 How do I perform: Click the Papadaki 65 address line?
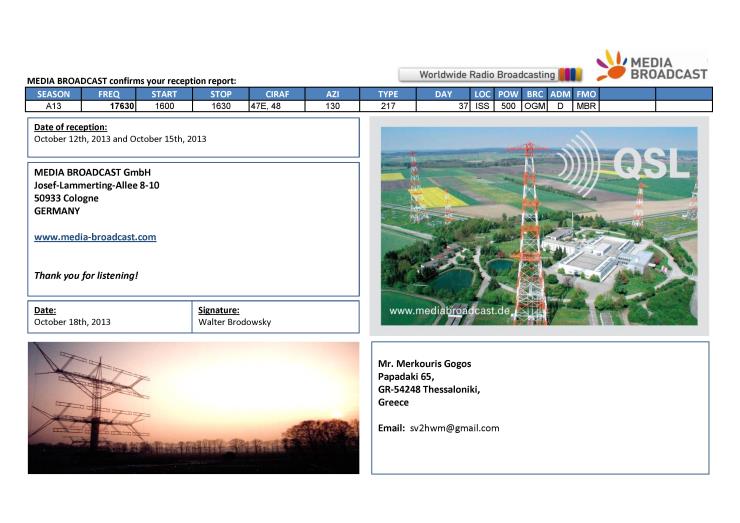point(406,376)
